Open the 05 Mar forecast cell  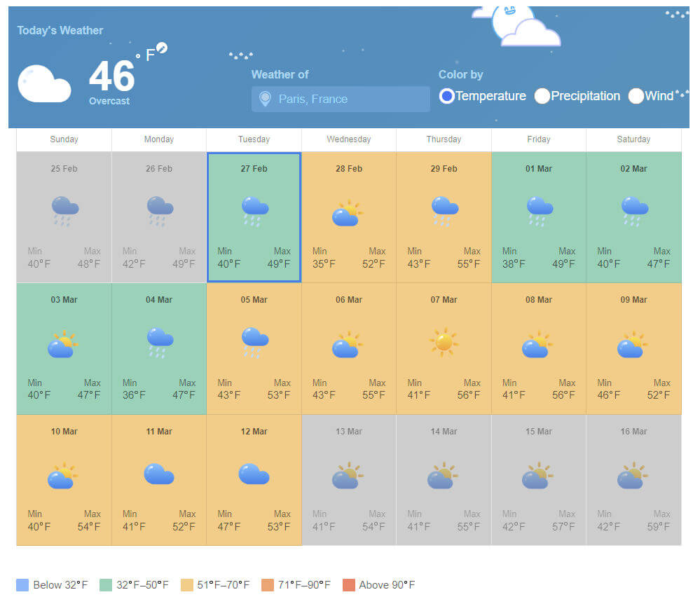pyautogui.click(x=254, y=348)
